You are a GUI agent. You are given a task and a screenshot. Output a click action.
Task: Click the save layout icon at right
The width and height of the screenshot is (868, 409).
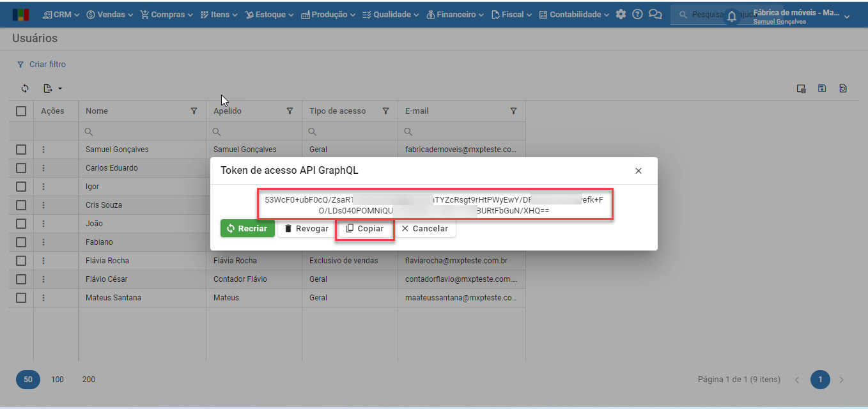click(822, 89)
